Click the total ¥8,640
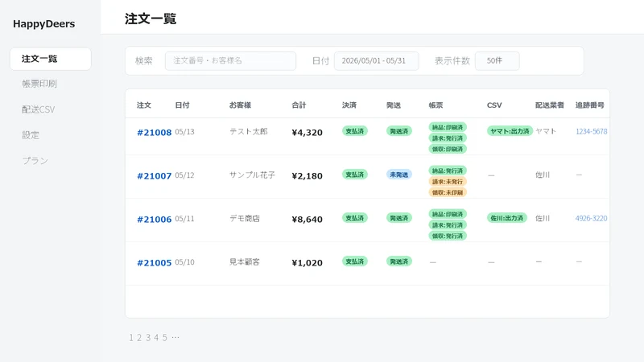644x362 pixels. [x=308, y=220]
